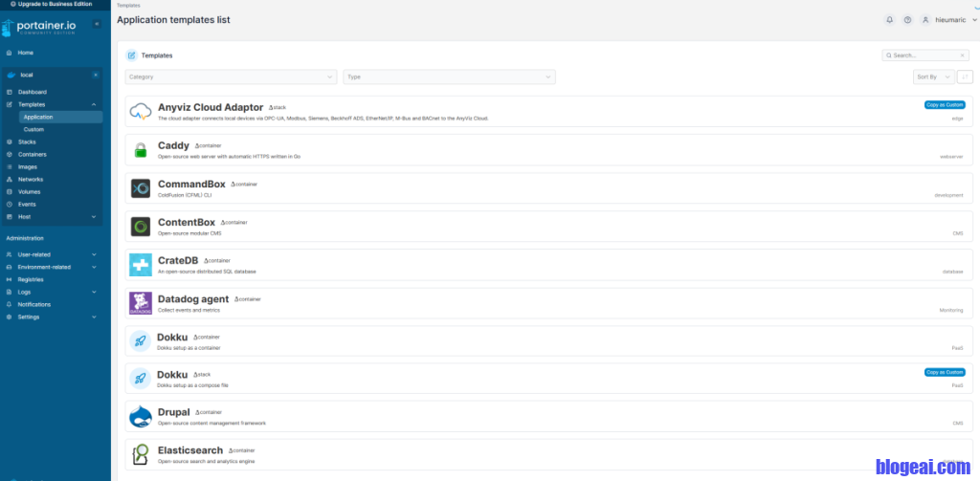Click the Caddy template padlock logo
The height and width of the screenshot is (481, 980).
click(x=141, y=150)
